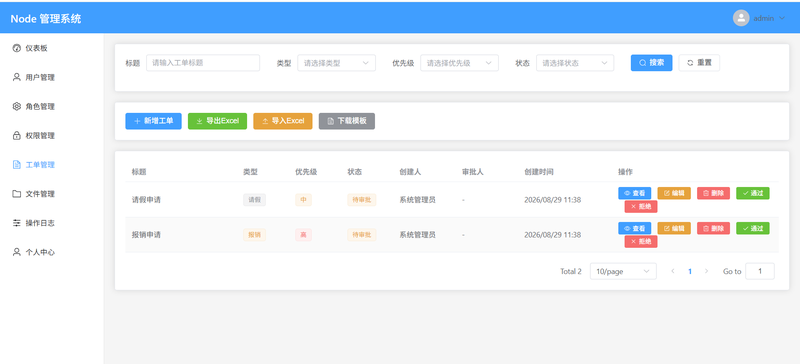Delete the 请假申请 work order
800x364 pixels.
tap(713, 193)
